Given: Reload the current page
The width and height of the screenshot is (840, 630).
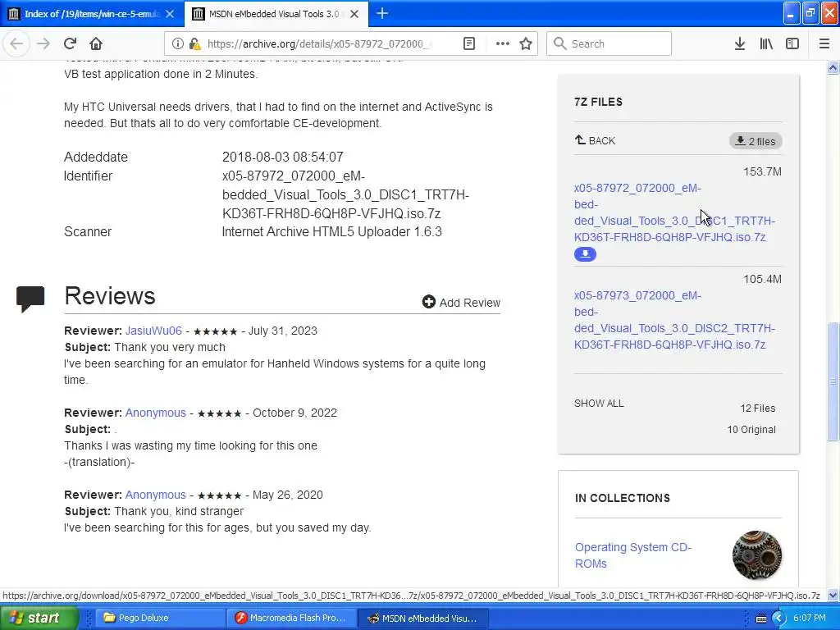Looking at the screenshot, I should coord(70,43).
